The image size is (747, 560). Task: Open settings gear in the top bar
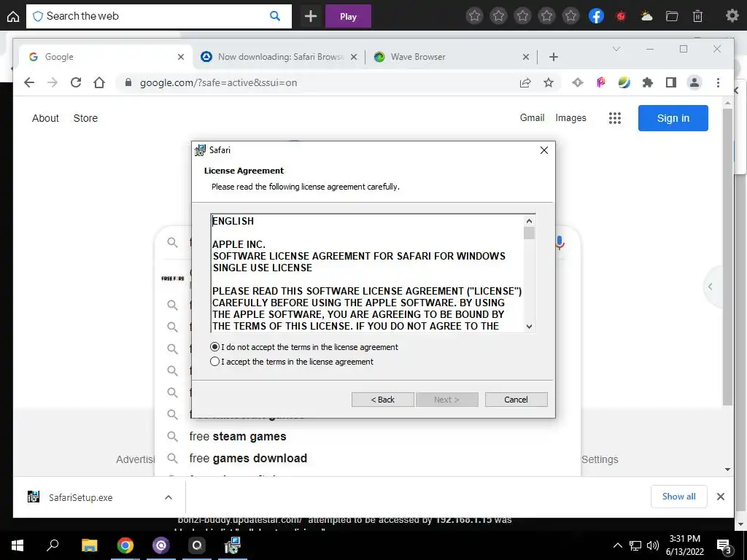pos(732,16)
